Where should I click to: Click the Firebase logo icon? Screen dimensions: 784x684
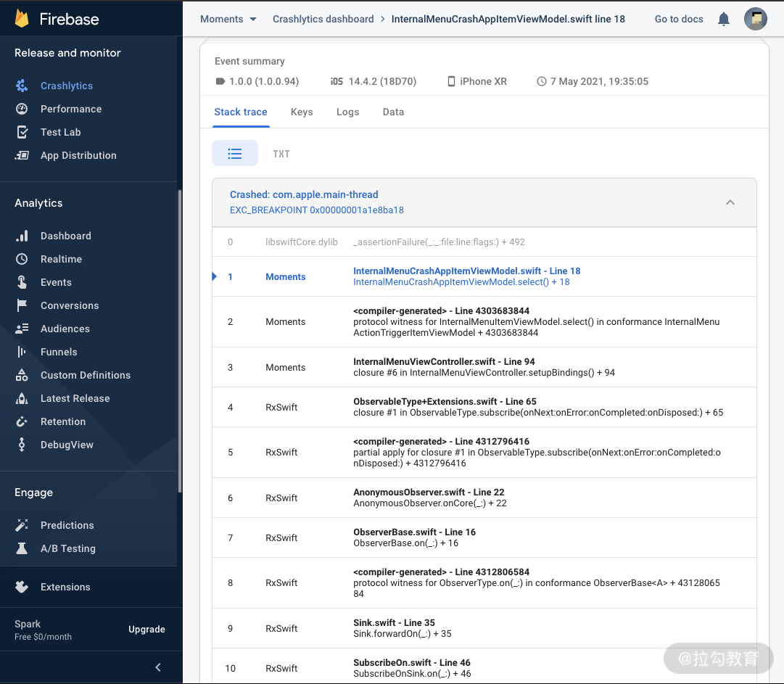click(x=22, y=19)
